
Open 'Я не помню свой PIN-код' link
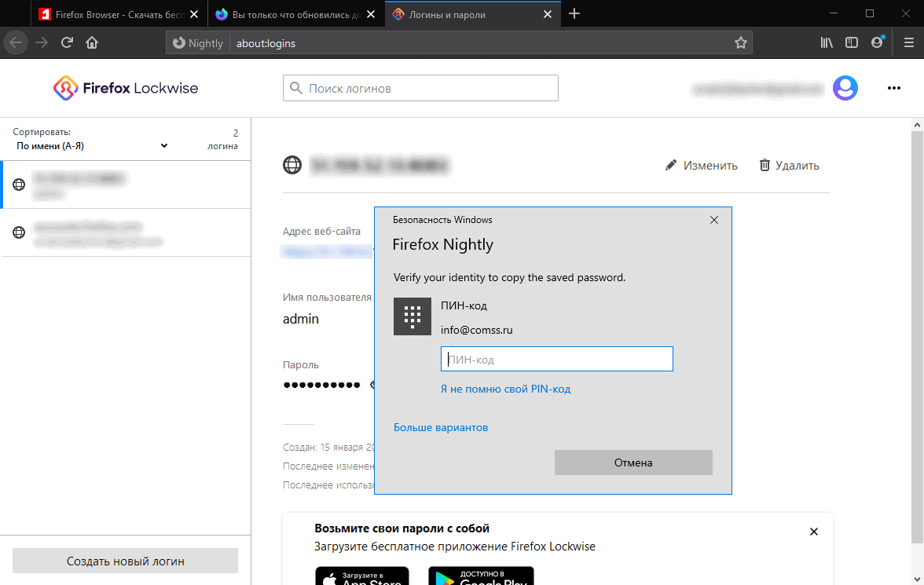click(506, 389)
